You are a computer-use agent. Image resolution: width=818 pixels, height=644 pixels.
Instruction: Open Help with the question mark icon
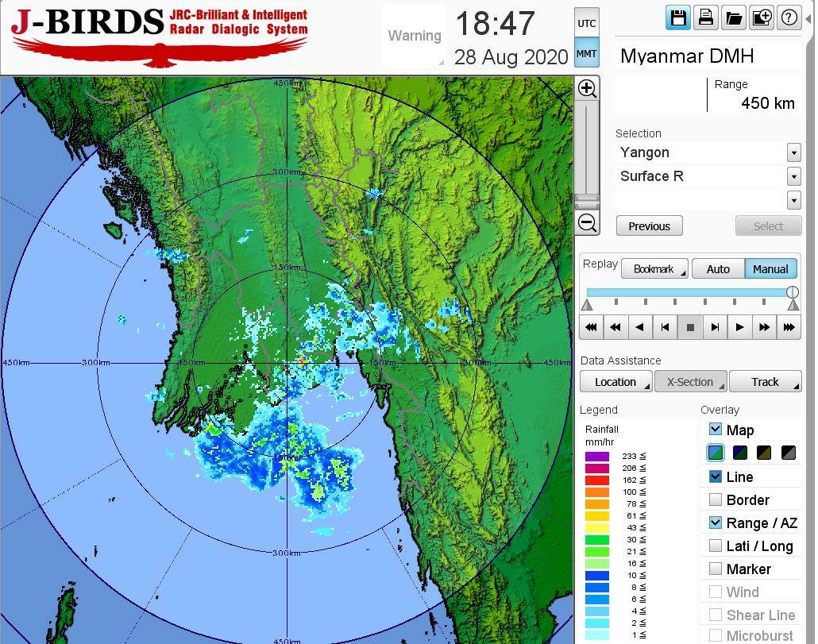(789, 17)
